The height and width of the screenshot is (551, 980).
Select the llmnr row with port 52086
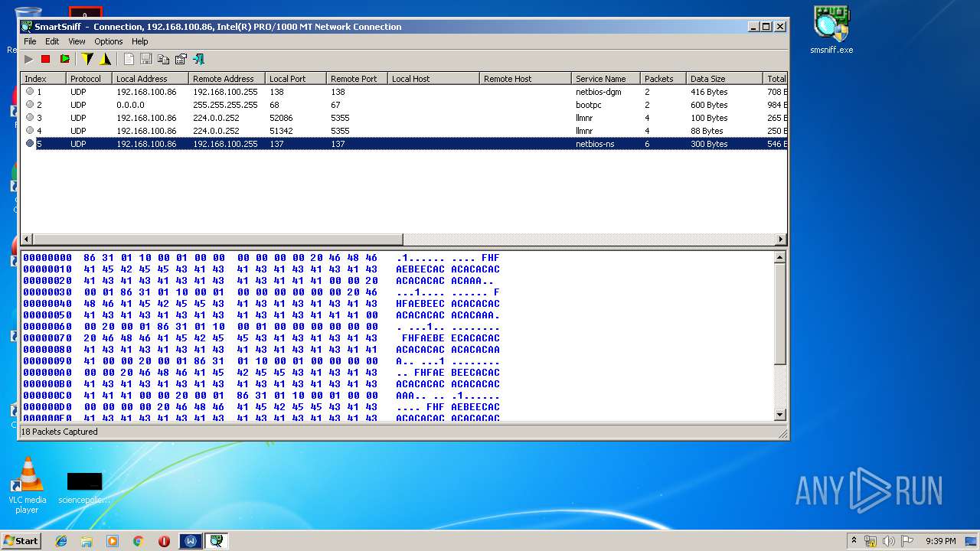click(403, 118)
